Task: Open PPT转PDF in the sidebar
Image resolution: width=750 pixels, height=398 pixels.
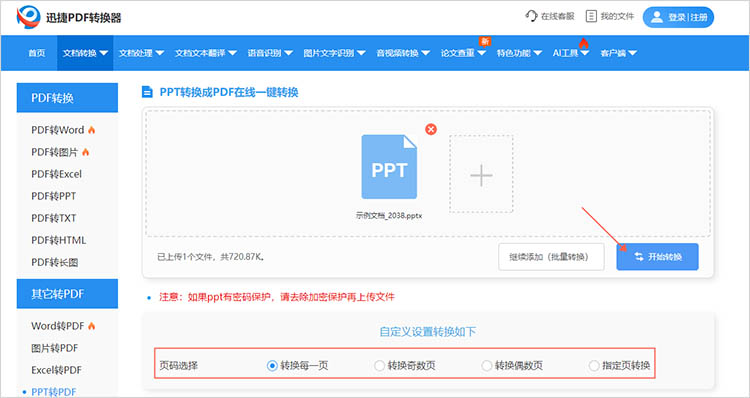Action: [54, 392]
